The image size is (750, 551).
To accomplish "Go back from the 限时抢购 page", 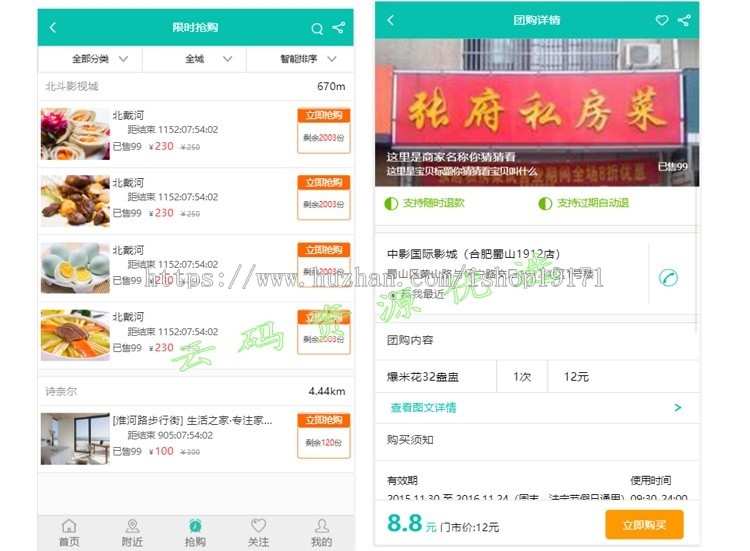I will click(53, 28).
